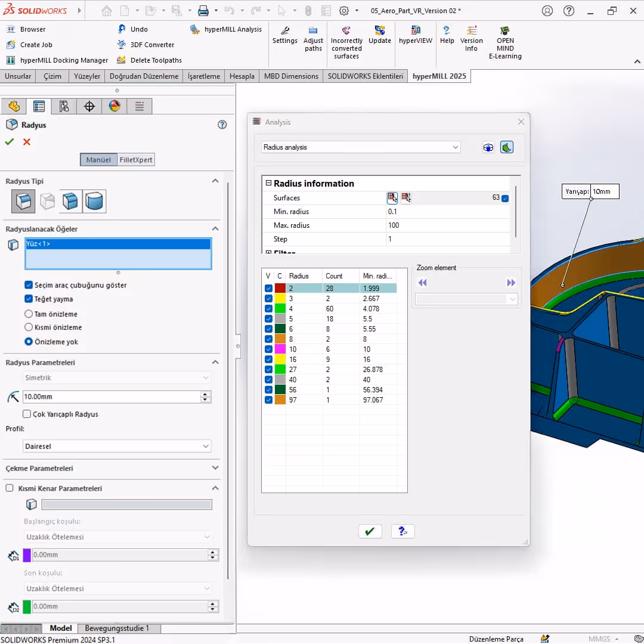Toggle 'Teğet yayma' checkbox

click(x=29, y=299)
